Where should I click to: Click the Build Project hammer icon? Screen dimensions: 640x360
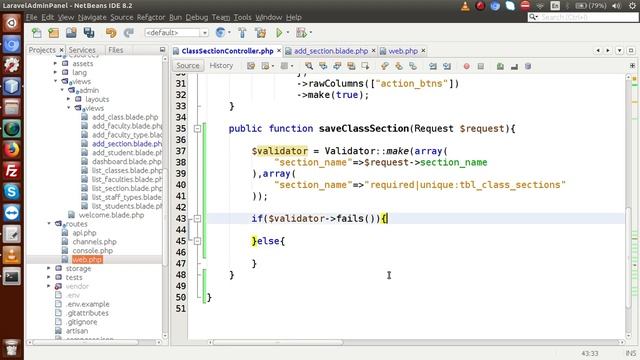coord(242,33)
